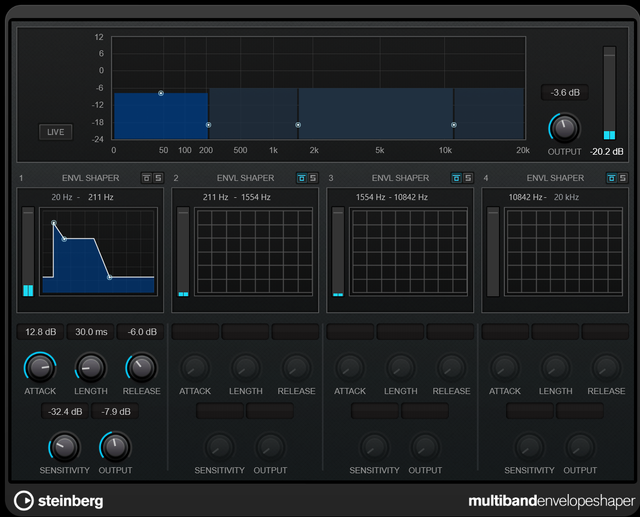Edit band 1 release value -6.0 dB
This screenshot has width=640, height=517.
(141, 332)
